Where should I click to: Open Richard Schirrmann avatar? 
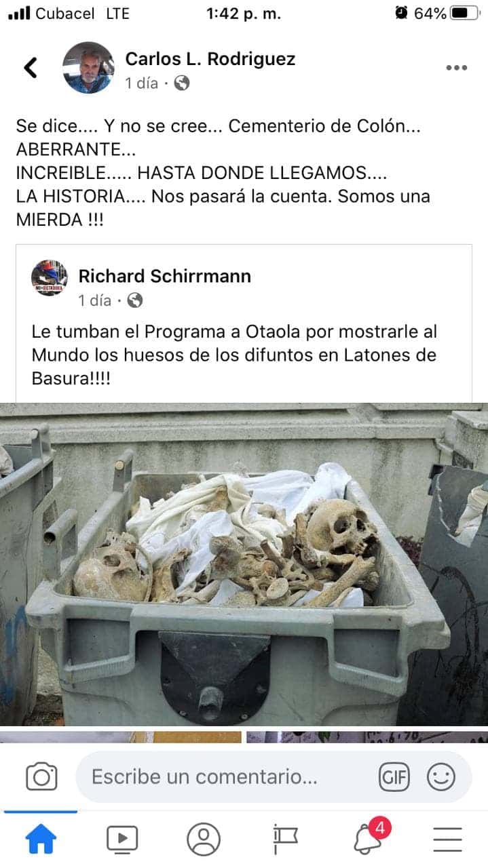50,278
